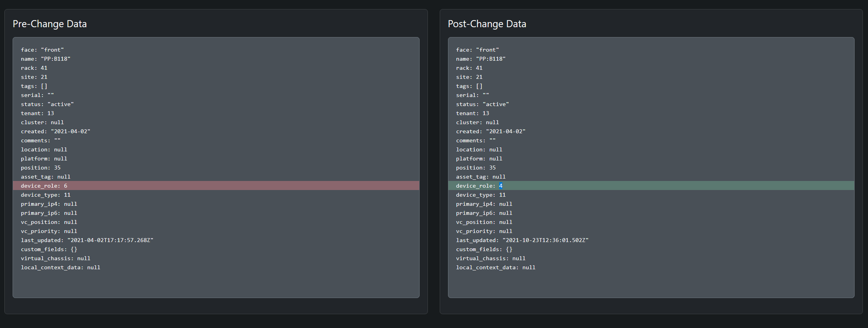Click the Post-Change Data heading
Screen dimensions: 868x328
487,24
